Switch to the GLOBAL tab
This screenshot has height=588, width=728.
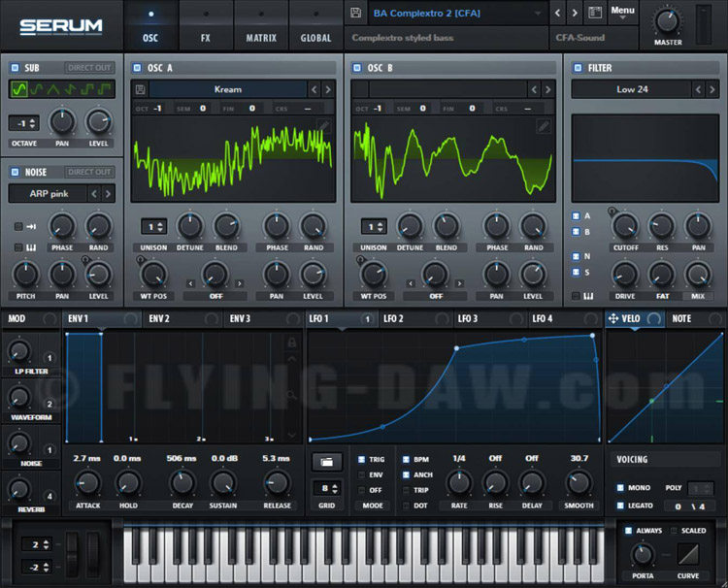tap(315, 25)
